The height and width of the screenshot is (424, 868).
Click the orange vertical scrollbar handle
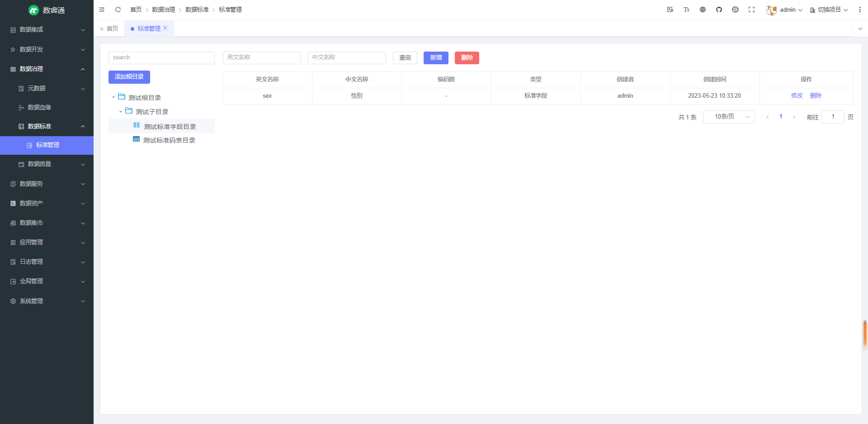[x=865, y=333]
